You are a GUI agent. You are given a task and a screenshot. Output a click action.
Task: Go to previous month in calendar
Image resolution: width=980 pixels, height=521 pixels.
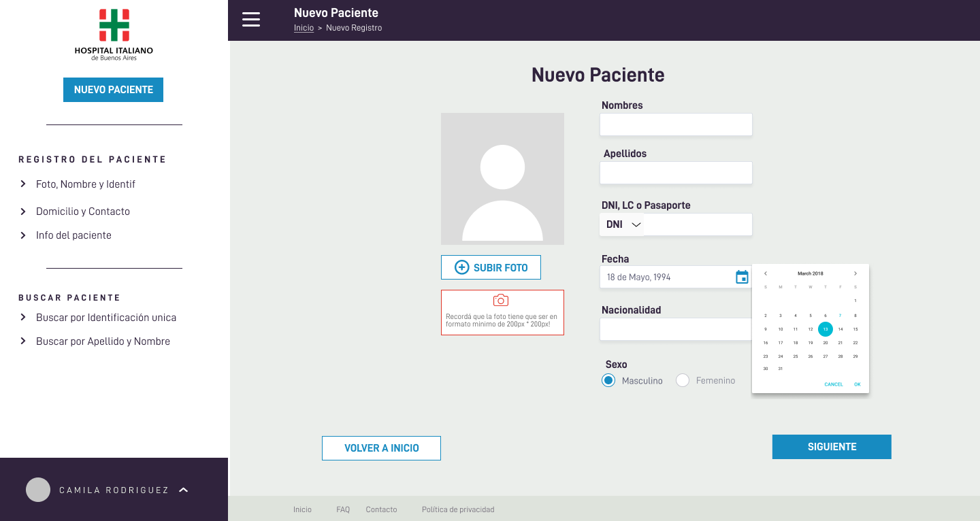click(766, 273)
